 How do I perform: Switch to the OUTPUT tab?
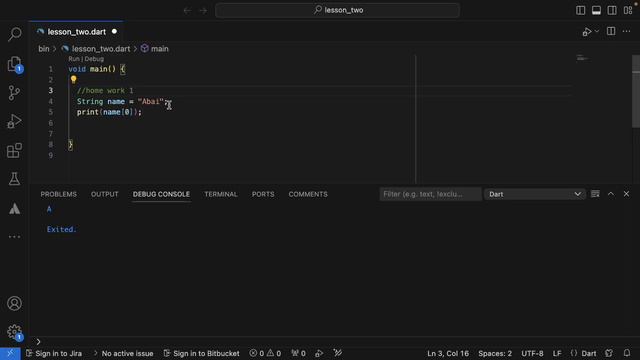click(x=104, y=194)
